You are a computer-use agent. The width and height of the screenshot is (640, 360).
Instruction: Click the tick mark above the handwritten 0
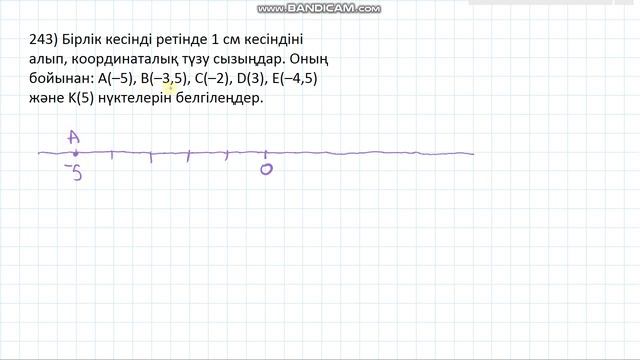(266, 155)
